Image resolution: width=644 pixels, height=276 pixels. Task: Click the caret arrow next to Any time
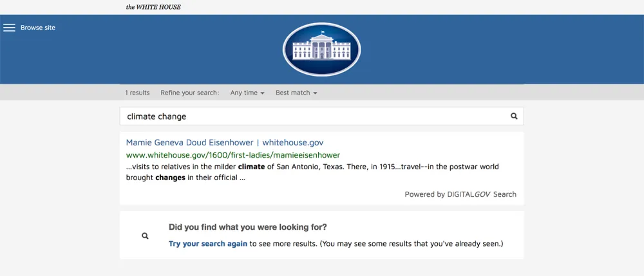(263, 93)
